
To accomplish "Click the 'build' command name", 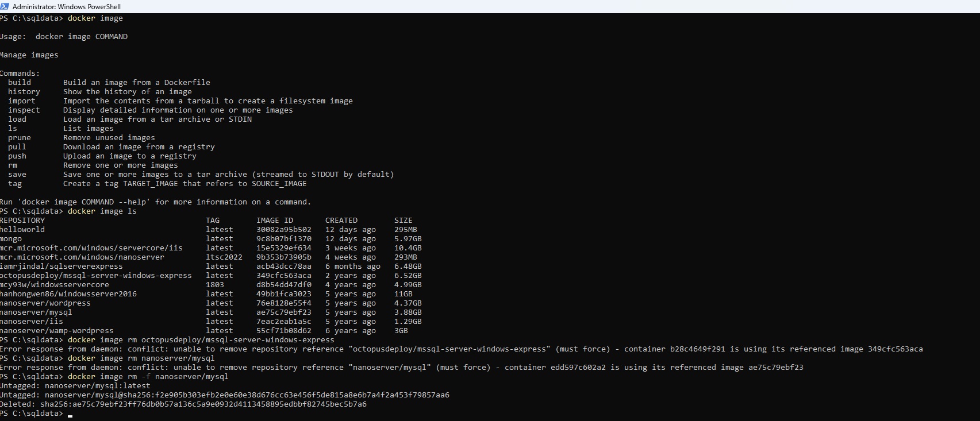I will [20, 83].
